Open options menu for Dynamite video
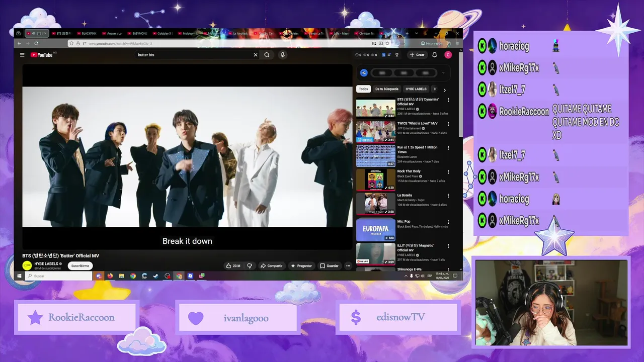 pyautogui.click(x=448, y=100)
